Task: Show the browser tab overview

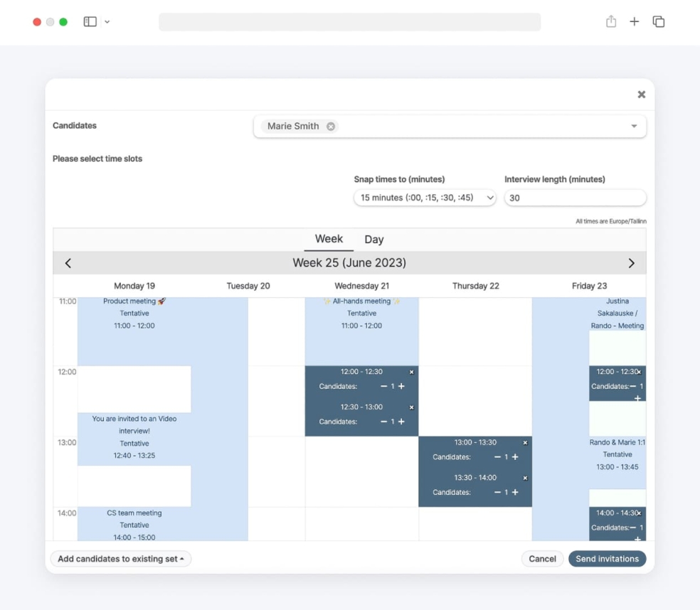Action: (659, 21)
